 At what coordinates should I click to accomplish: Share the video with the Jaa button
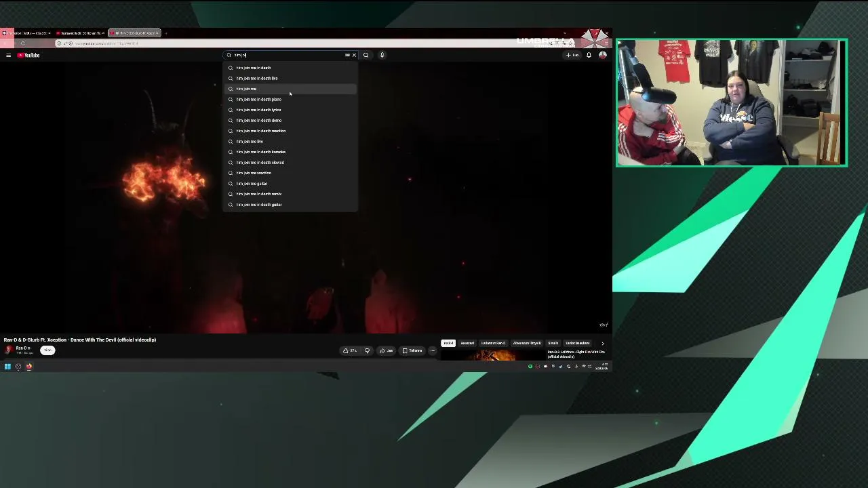point(387,350)
